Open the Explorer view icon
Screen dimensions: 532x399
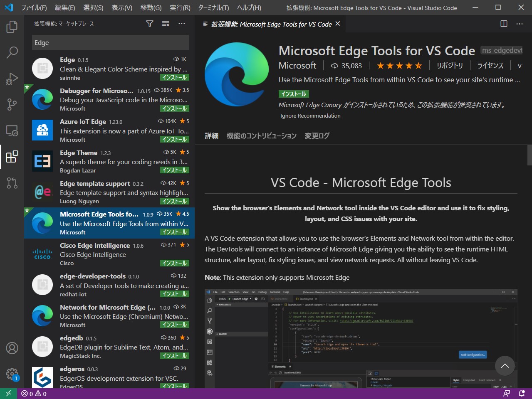coord(12,26)
